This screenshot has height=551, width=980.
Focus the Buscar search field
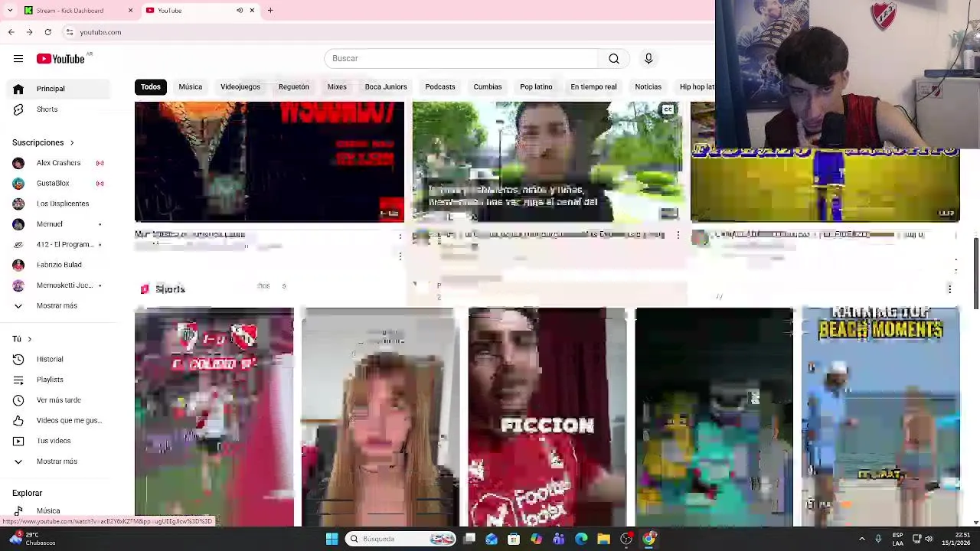tap(462, 59)
